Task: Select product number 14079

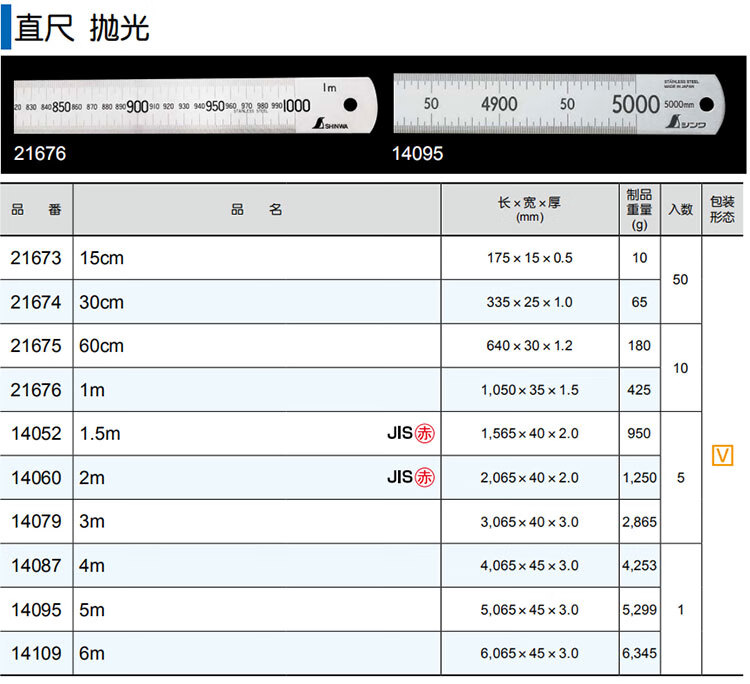Action: click(36, 521)
